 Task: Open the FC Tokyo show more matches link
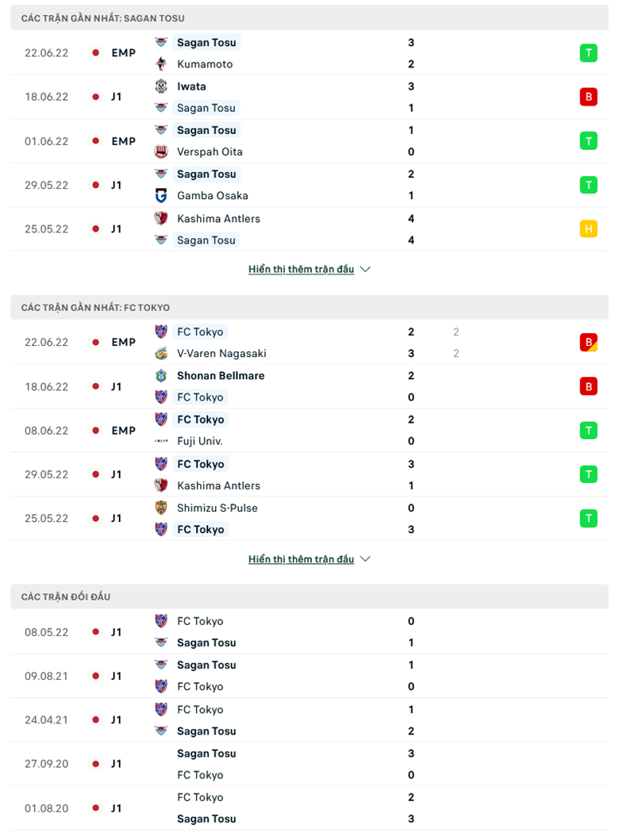(x=302, y=559)
